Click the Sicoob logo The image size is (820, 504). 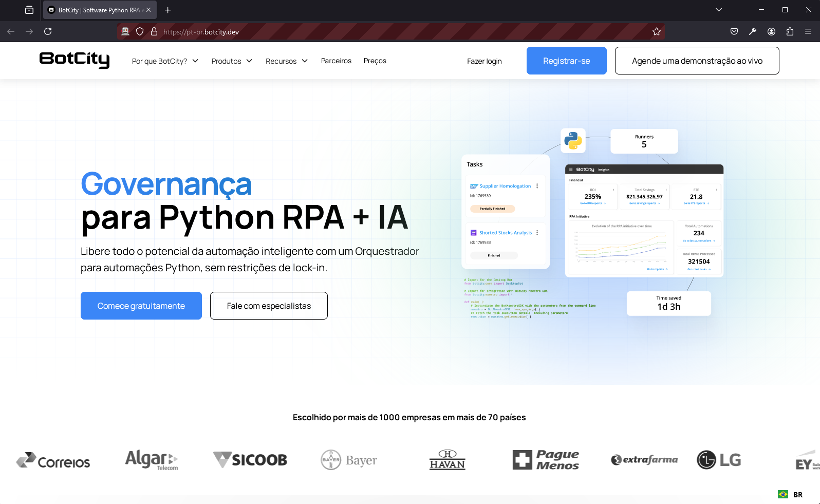[250, 460]
